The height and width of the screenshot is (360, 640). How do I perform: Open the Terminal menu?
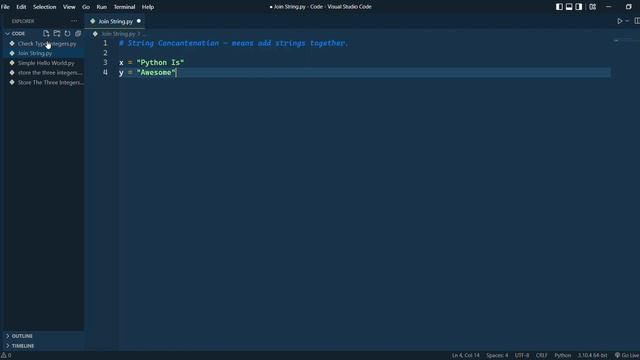[x=124, y=7]
